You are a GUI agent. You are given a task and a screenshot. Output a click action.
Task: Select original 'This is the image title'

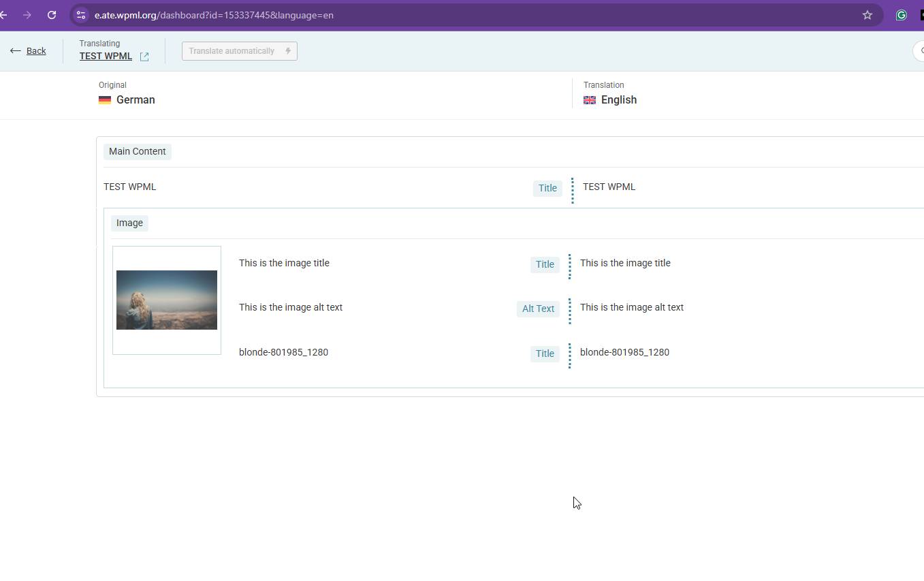click(284, 263)
